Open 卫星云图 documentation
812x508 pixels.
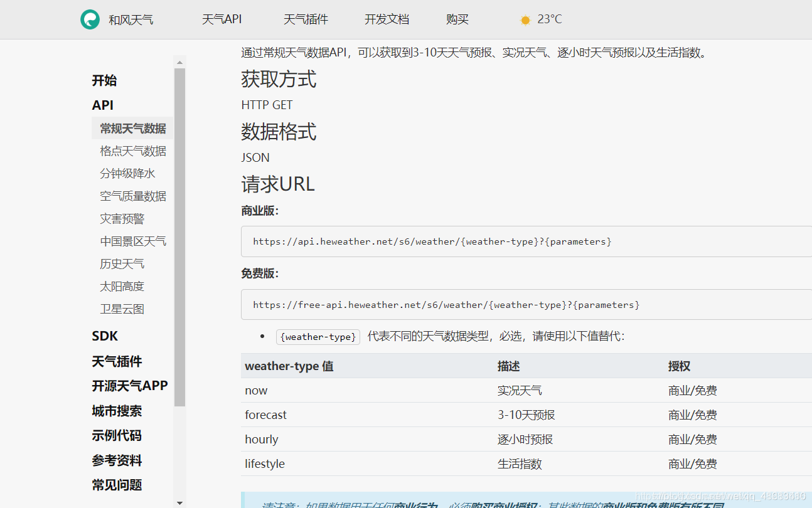coord(122,309)
